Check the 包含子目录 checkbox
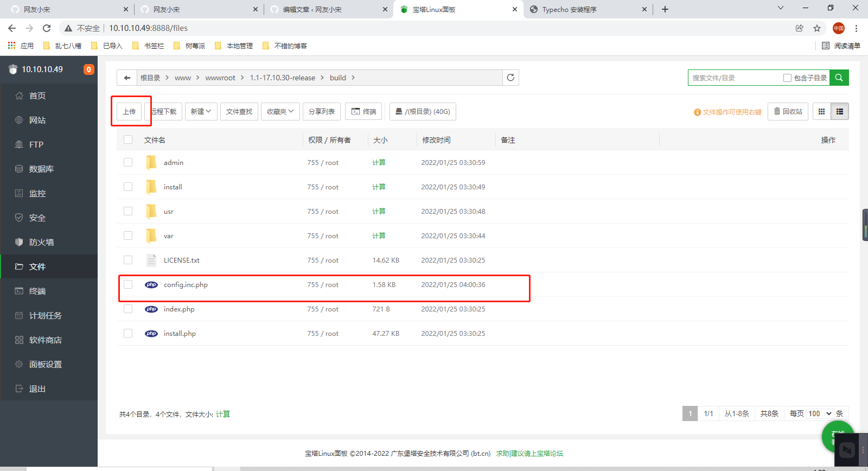 pyautogui.click(x=787, y=78)
